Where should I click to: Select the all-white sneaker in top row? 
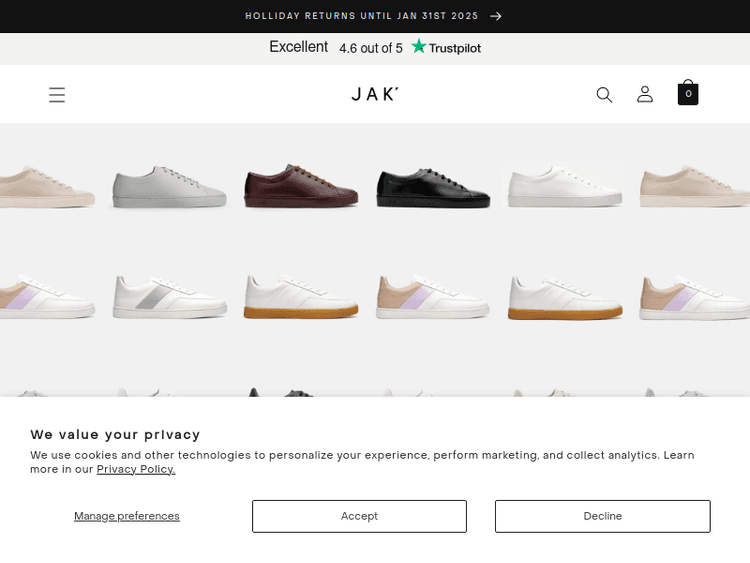(565, 187)
